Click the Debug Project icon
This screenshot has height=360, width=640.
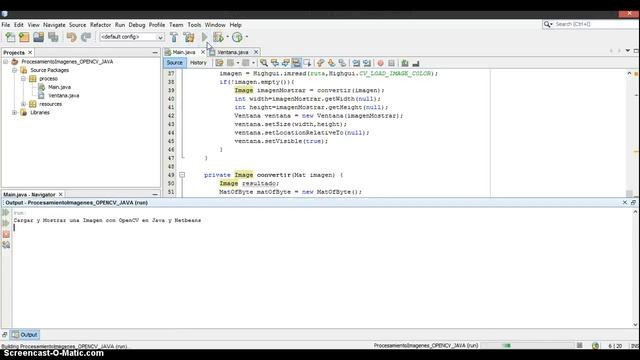coord(218,37)
